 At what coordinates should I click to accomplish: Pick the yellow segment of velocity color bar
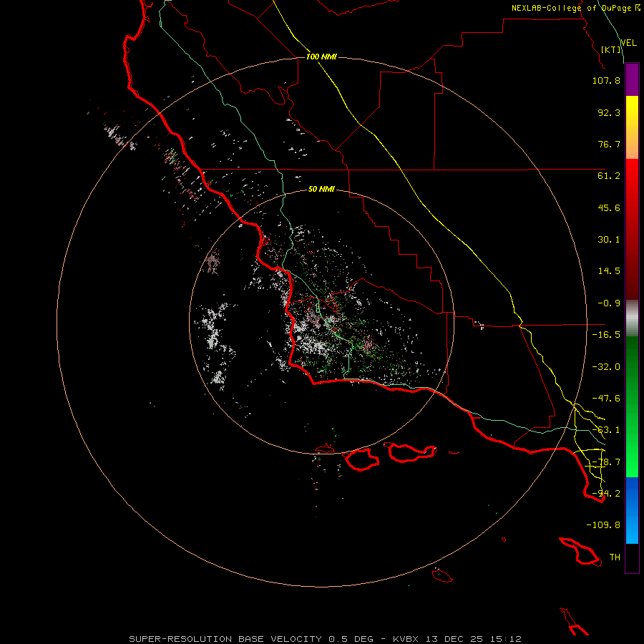coord(632,127)
